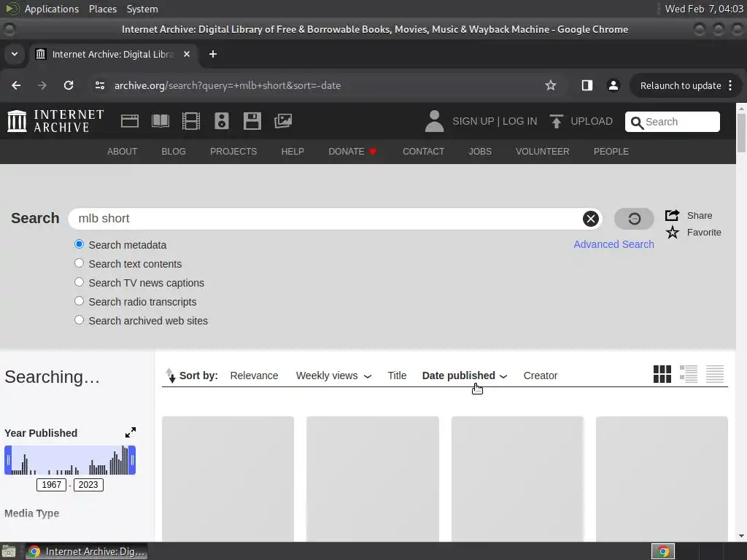Open the DONATE menu link
The width and height of the screenshot is (747, 560).
point(352,152)
